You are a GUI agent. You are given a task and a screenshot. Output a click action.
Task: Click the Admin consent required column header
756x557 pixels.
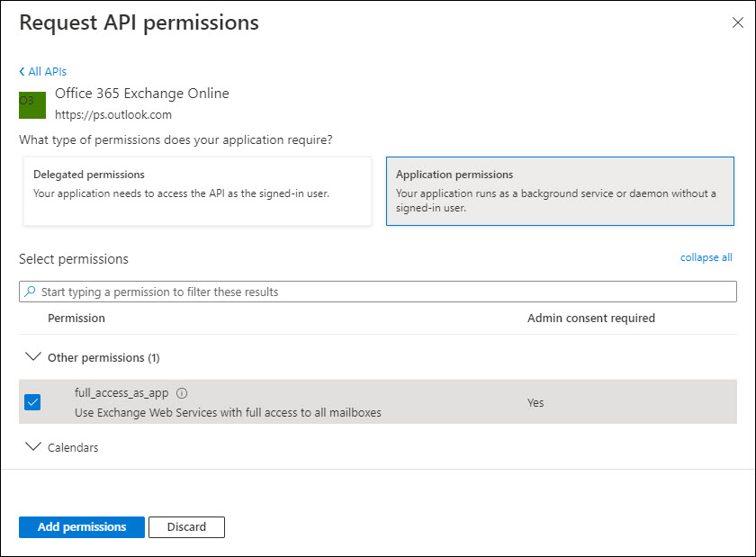pyautogui.click(x=590, y=319)
